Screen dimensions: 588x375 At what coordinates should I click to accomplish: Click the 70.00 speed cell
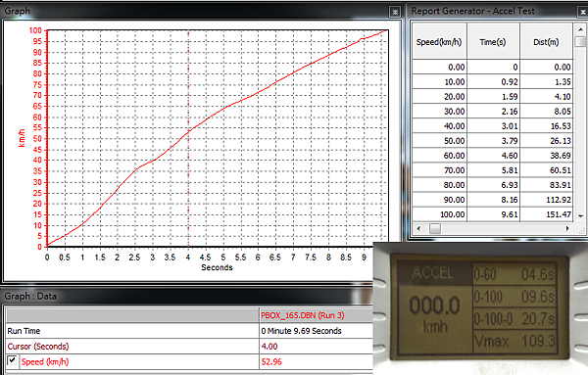click(439, 170)
